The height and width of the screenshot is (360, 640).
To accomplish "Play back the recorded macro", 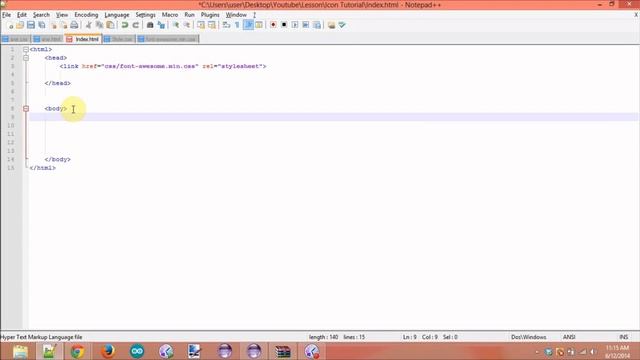I will coord(295,25).
